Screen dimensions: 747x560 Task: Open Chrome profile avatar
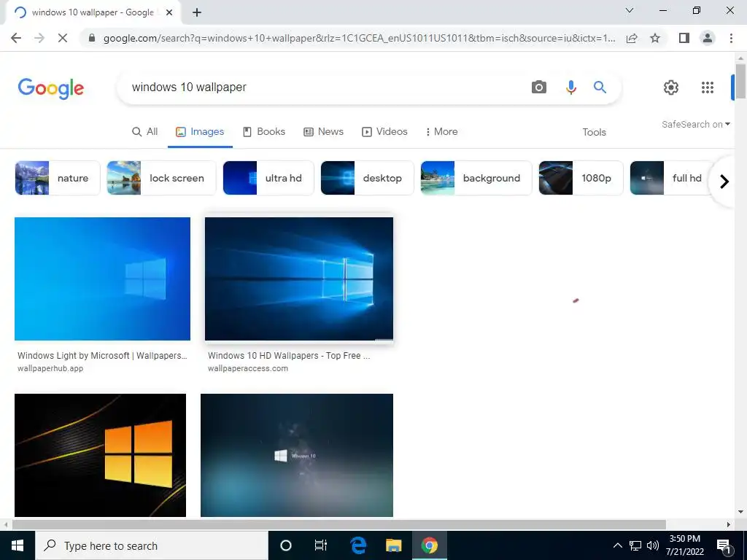pos(708,38)
